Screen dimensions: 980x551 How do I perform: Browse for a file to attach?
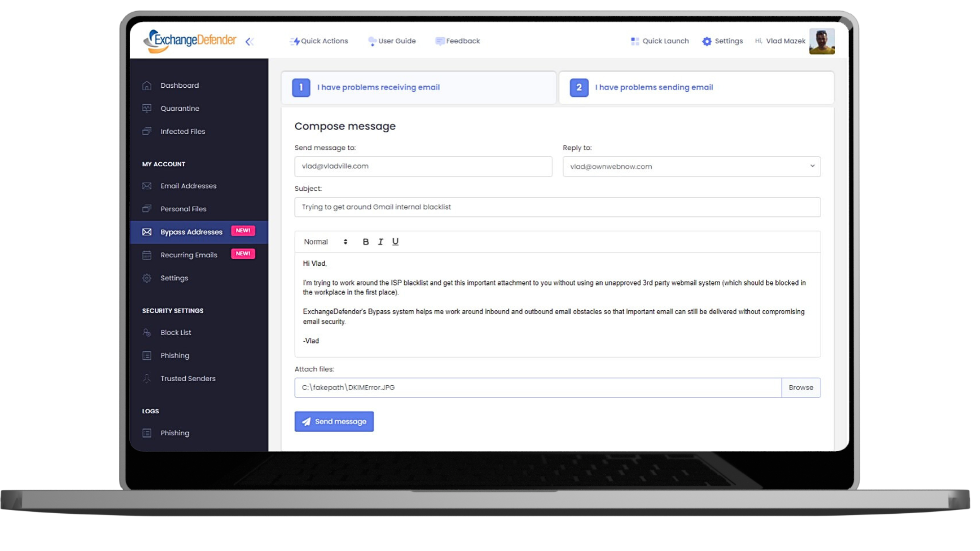point(800,387)
